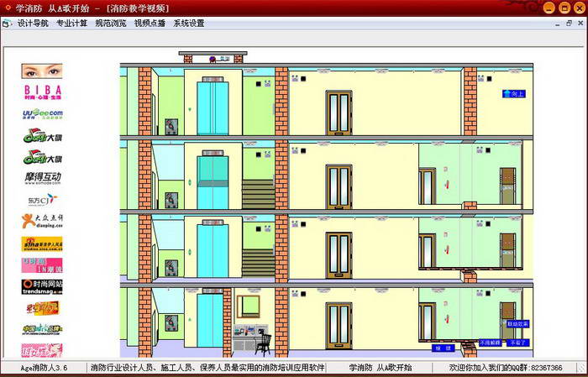The width and height of the screenshot is (588, 377).
Task: Click the black chair at the console
Action: (263, 345)
